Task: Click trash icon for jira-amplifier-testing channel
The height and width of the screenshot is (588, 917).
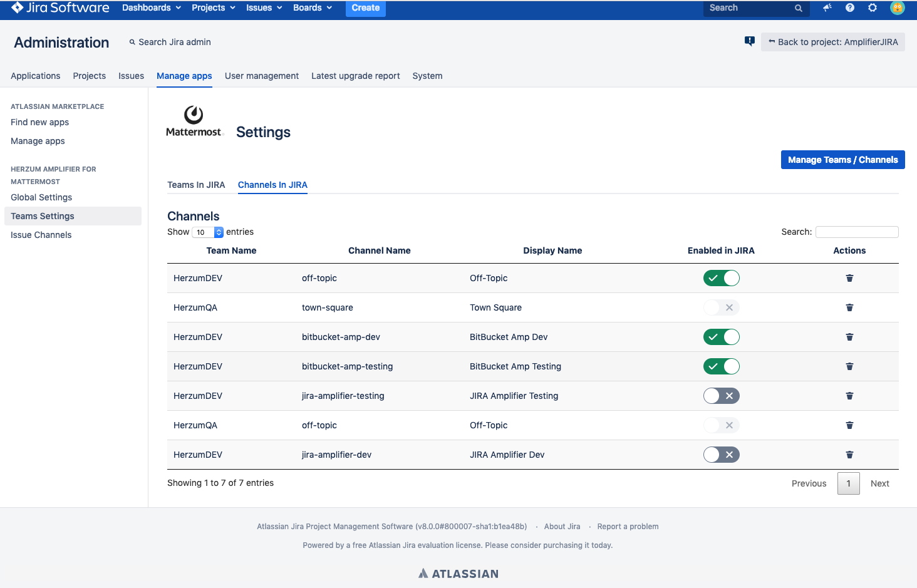Action: [849, 396]
